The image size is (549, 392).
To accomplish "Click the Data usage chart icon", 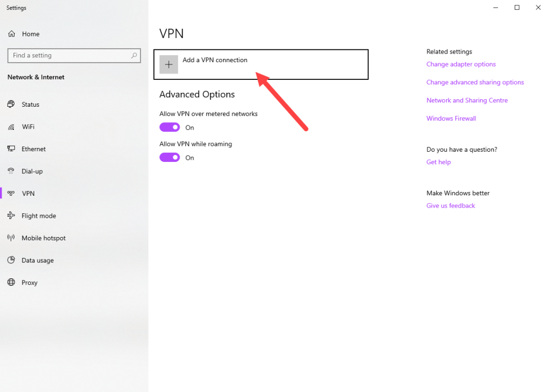I will click(x=11, y=261).
